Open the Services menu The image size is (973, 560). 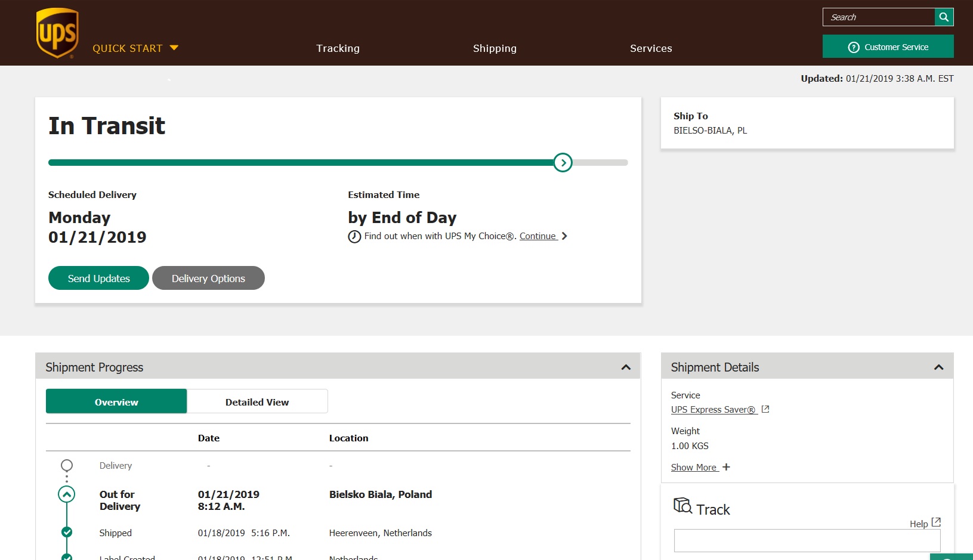(651, 48)
